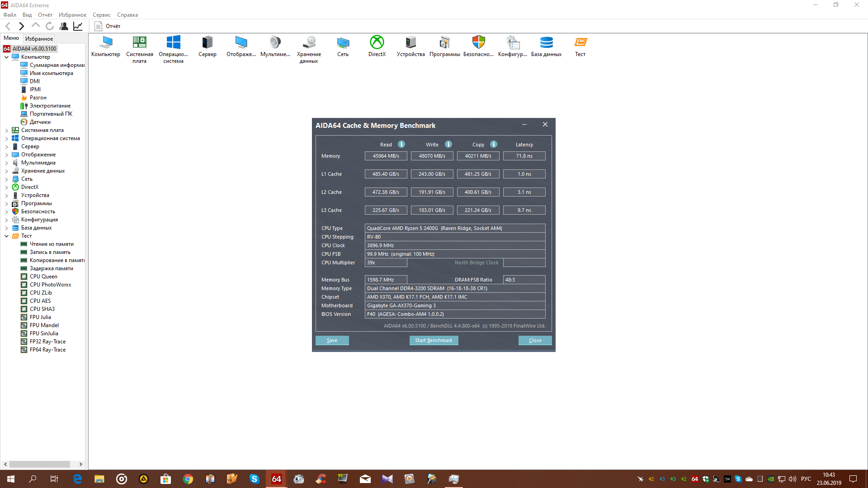
Task: Click the Refresh icon in toolbar
Action: tap(50, 26)
